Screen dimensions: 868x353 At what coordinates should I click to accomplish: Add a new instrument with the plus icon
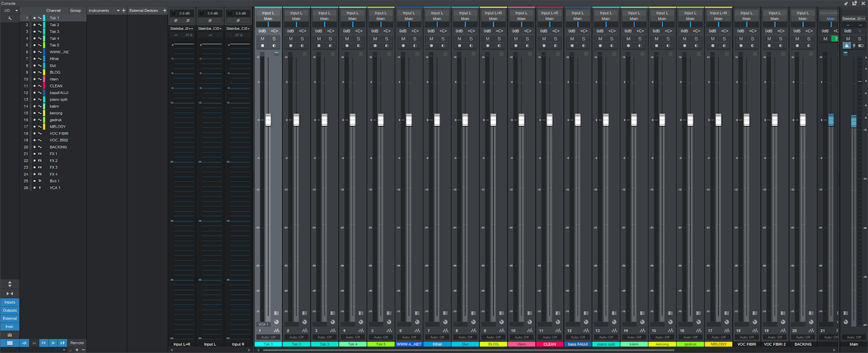124,11
